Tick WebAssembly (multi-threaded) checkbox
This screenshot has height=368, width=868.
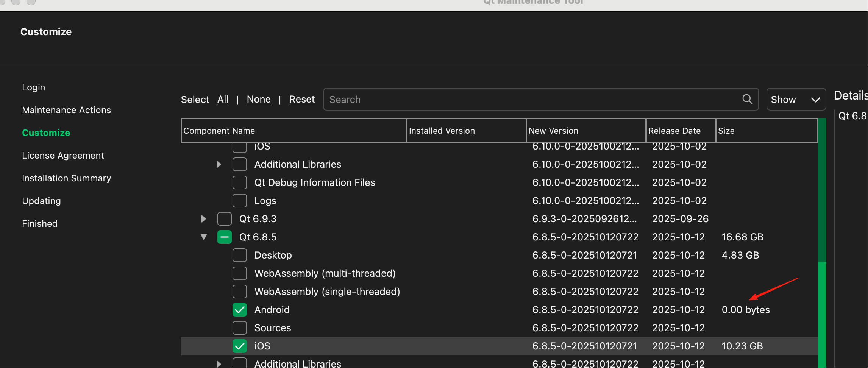tap(240, 273)
